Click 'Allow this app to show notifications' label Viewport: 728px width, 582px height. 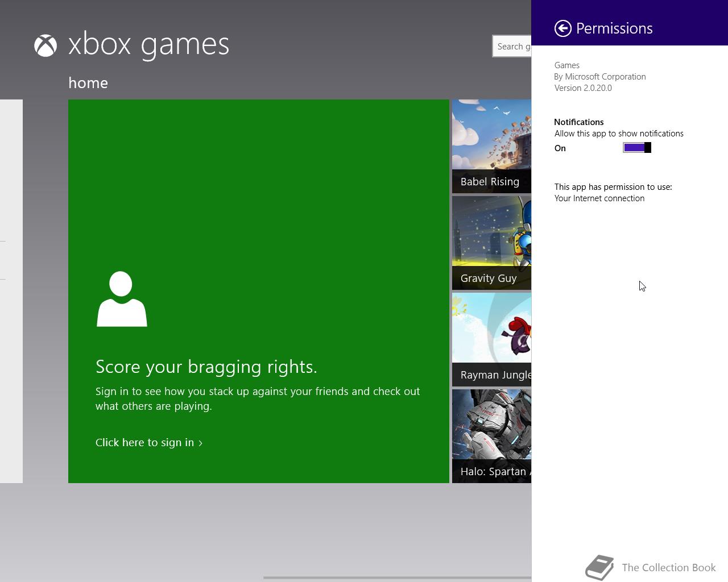pos(619,134)
